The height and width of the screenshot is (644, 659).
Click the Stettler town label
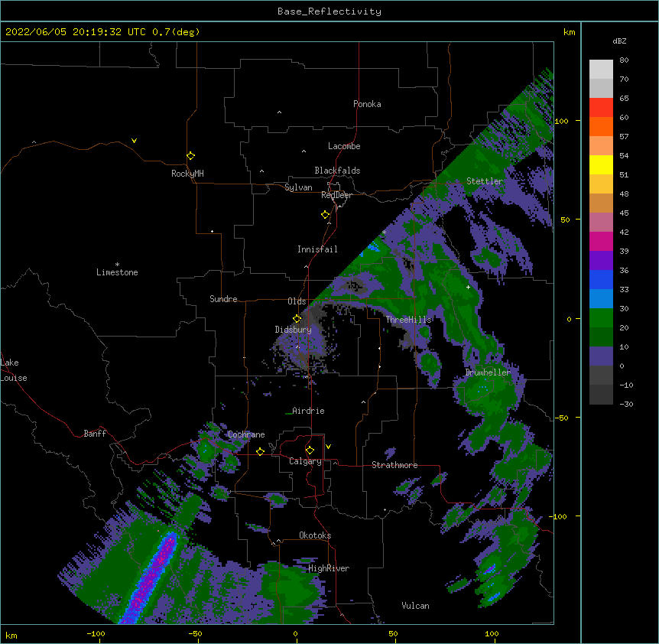pyautogui.click(x=485, y=181)
